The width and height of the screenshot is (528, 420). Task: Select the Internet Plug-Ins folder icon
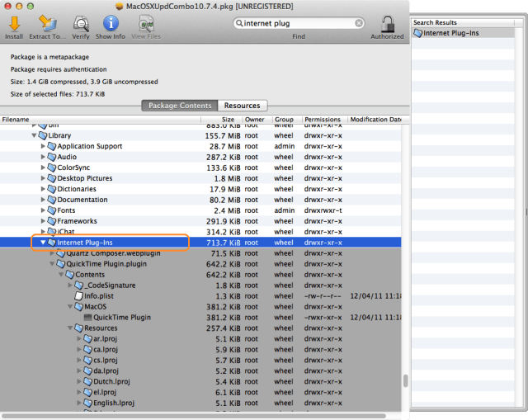click(x=51, y=243)
